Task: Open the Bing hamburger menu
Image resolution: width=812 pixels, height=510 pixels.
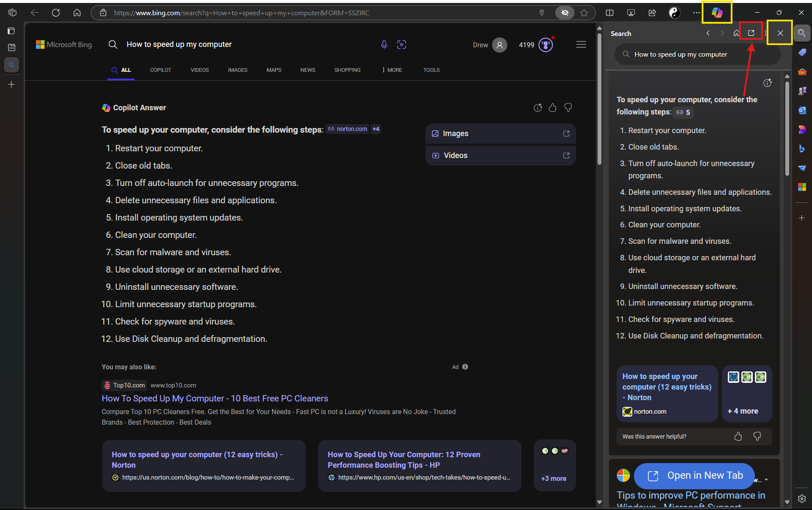Action: pos(581,44)
